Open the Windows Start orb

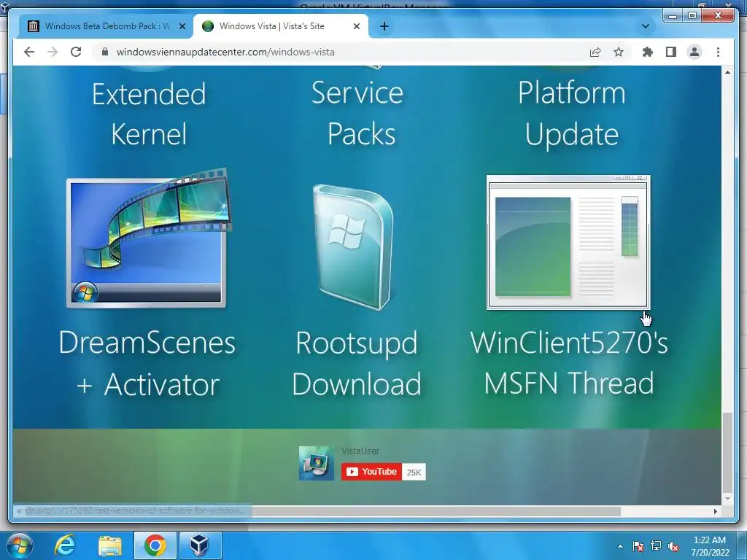(20, 545)
